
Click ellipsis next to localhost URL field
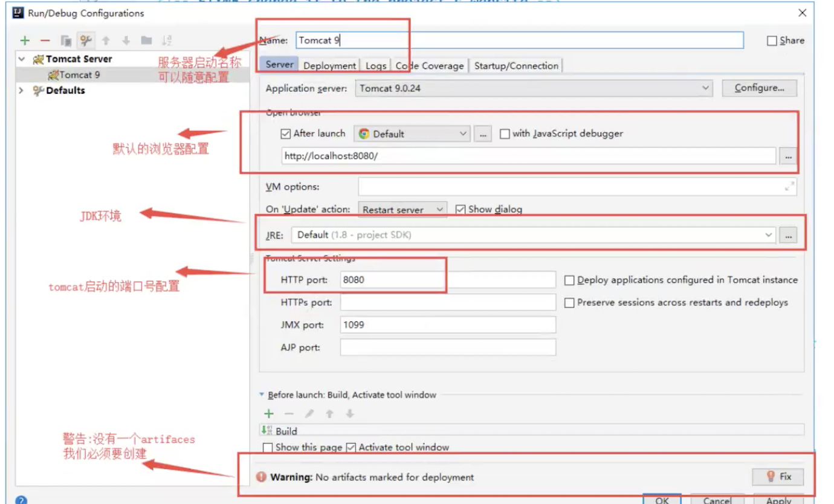(787, 157)
